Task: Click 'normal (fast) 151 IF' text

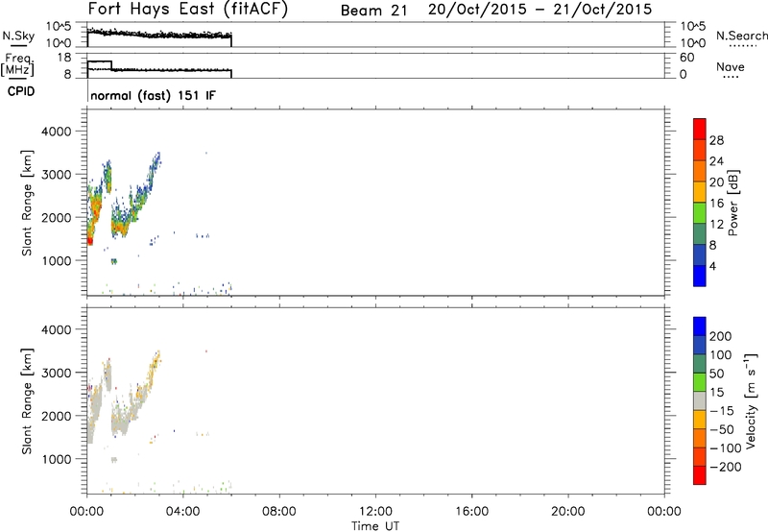Action: 153,95
